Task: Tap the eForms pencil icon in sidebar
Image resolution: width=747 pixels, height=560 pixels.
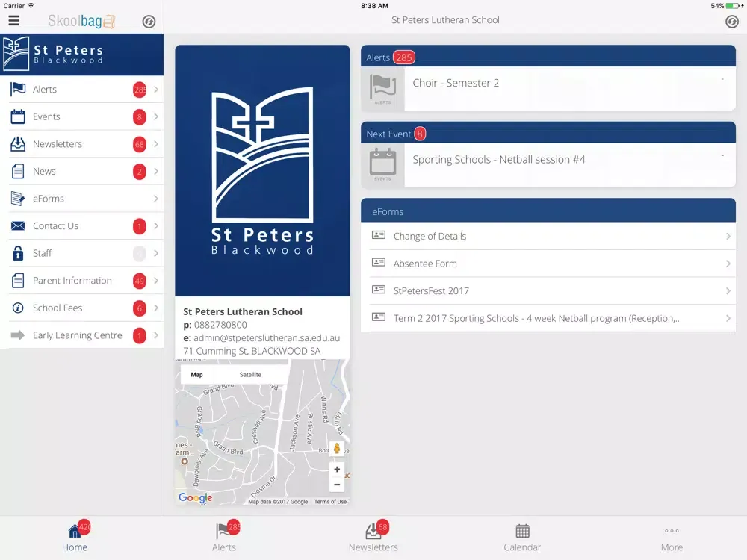Action: [18, 199]
